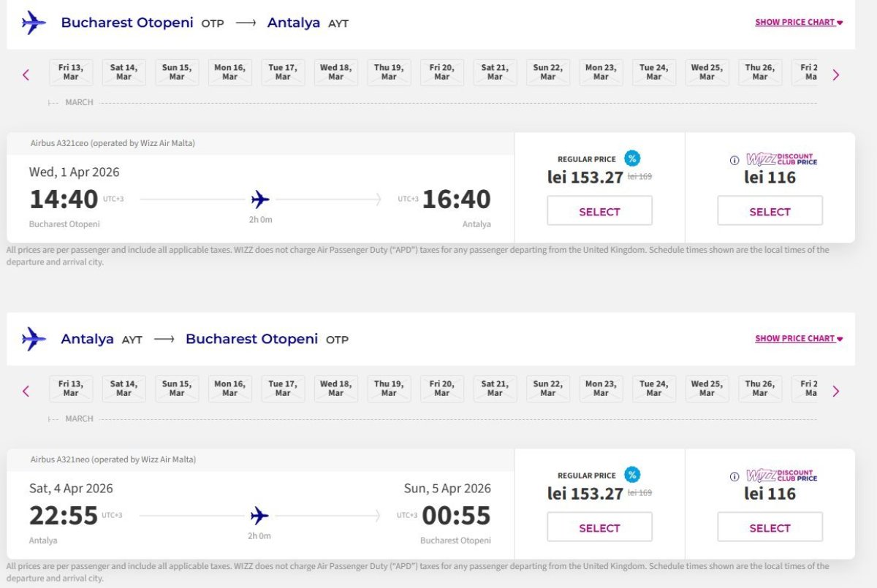The width and height of the screenshot is (877, 588).
Task: Click the outbound Wizz Discount Club logo
Action: (x=781, y=159)
